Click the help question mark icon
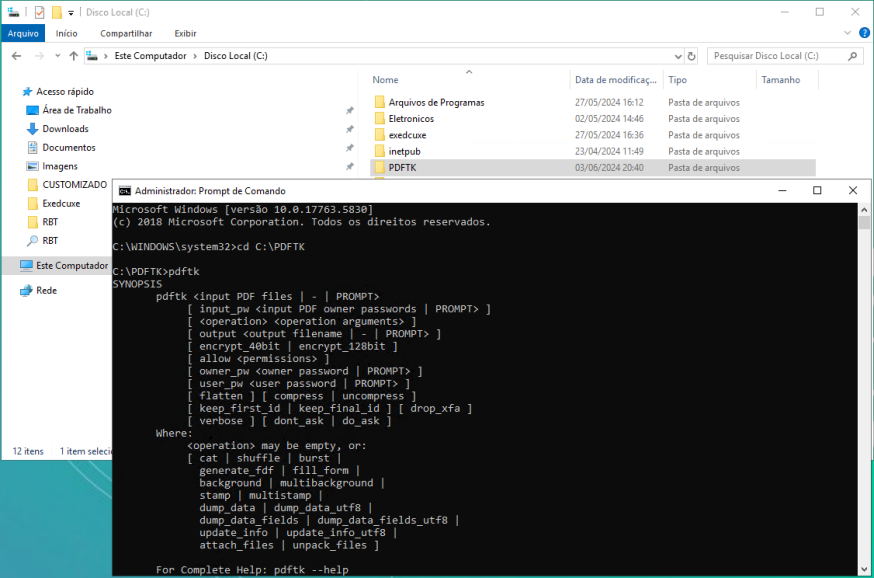The width and height of the screenshot is (874, 578). pos(863,33)
